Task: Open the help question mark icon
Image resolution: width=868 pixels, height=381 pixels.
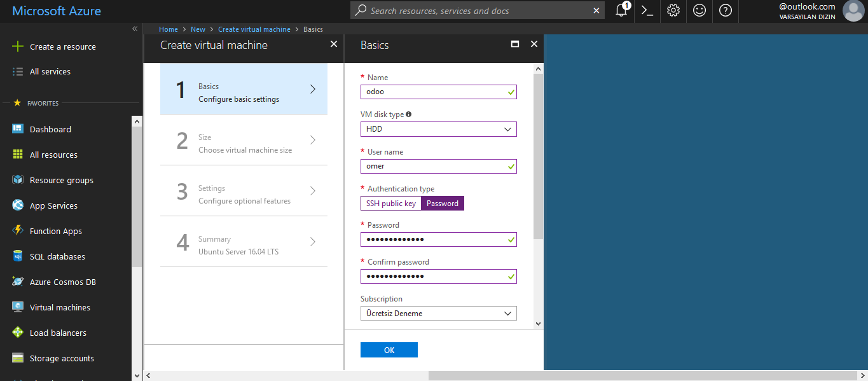Action: click(x=726, y=10)
